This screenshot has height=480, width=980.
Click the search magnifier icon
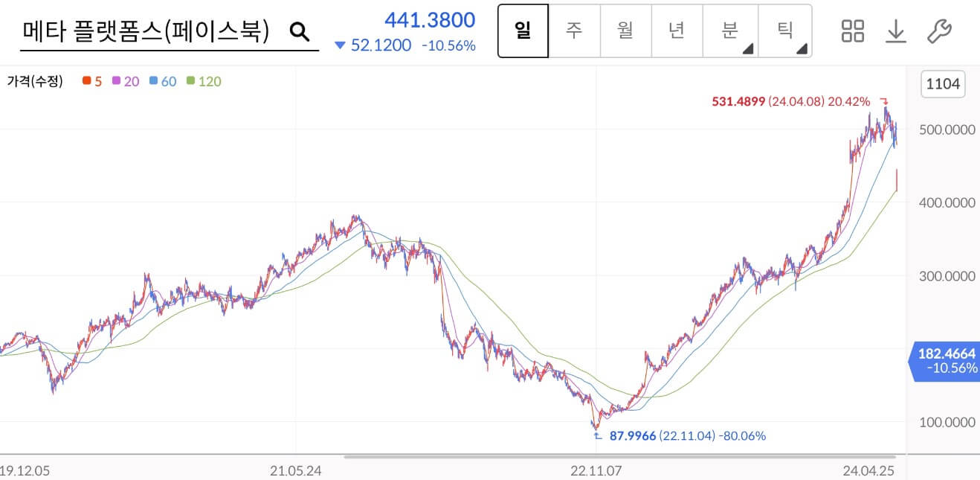coord(299,31)
